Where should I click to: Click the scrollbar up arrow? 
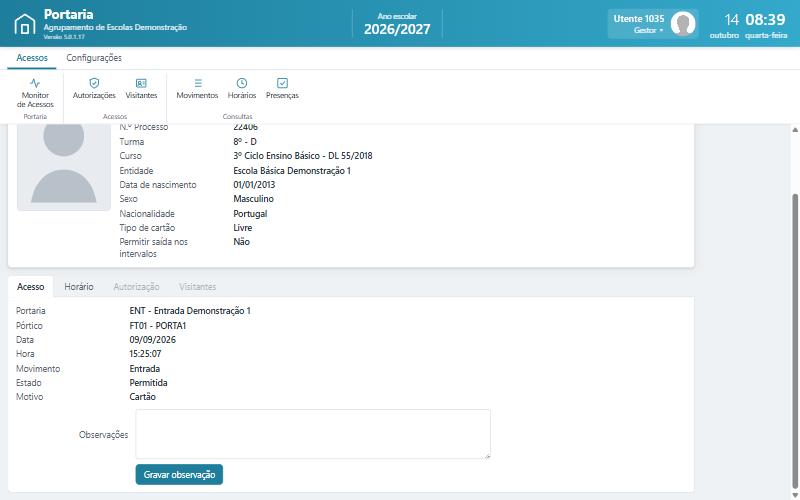point(795,130)
